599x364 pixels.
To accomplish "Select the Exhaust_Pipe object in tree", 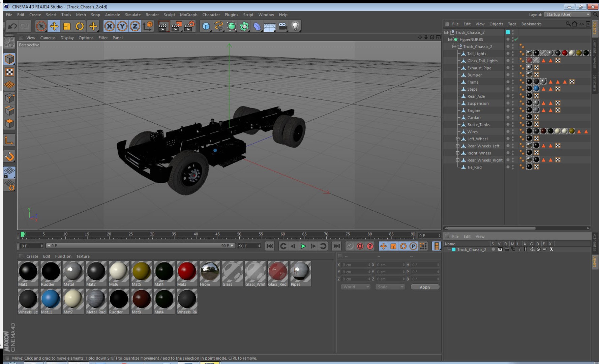I will [479, 68].
